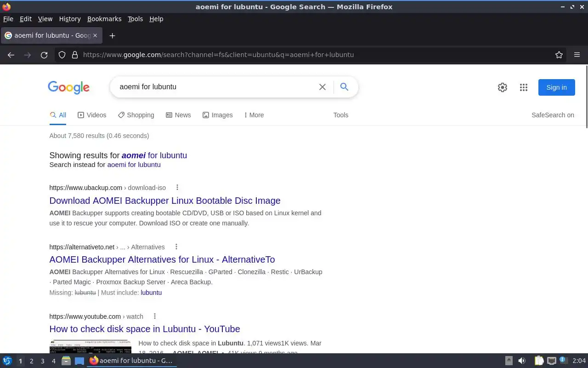
Task: Open AOMEI Backupper Alternatives for Linux result
Action: click(162, 259)
